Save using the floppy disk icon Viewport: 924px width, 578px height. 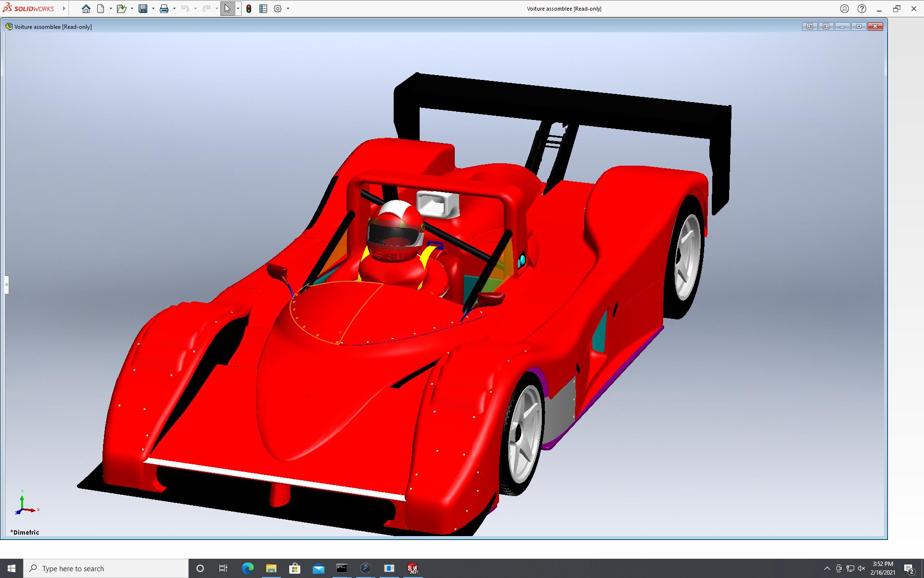pos(143,9)
